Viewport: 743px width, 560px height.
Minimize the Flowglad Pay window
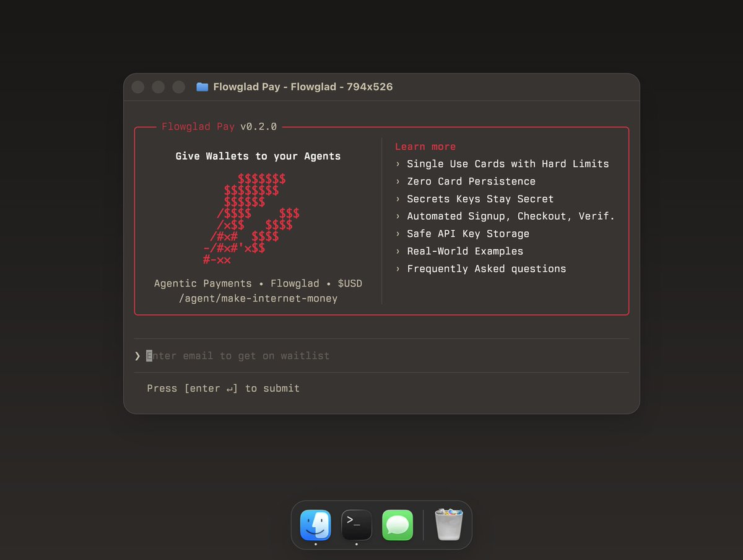coord(159,87)
